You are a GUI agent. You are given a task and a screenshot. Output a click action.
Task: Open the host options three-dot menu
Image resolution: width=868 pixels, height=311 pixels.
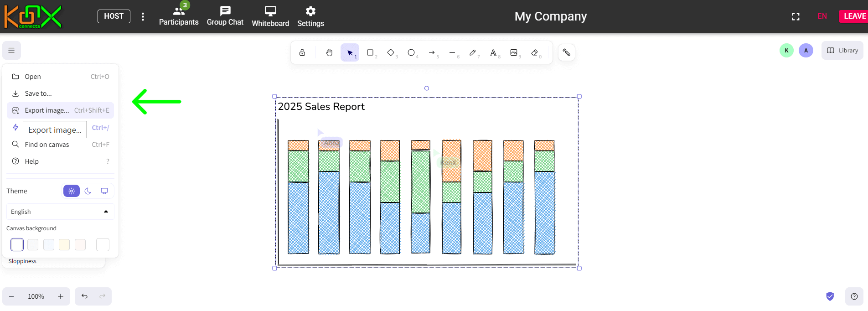(143, 16)
